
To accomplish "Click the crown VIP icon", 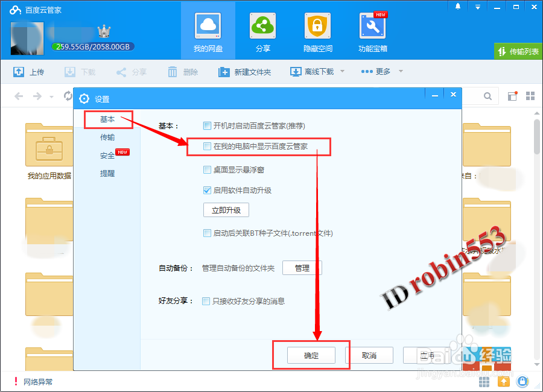I will [104, 32].
